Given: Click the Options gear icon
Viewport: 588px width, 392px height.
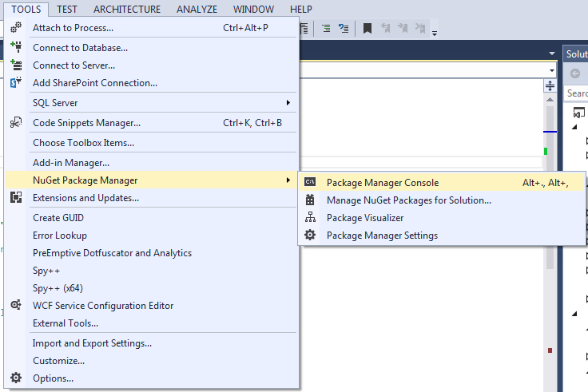Looking at the screenshot, I should [16, 378].
